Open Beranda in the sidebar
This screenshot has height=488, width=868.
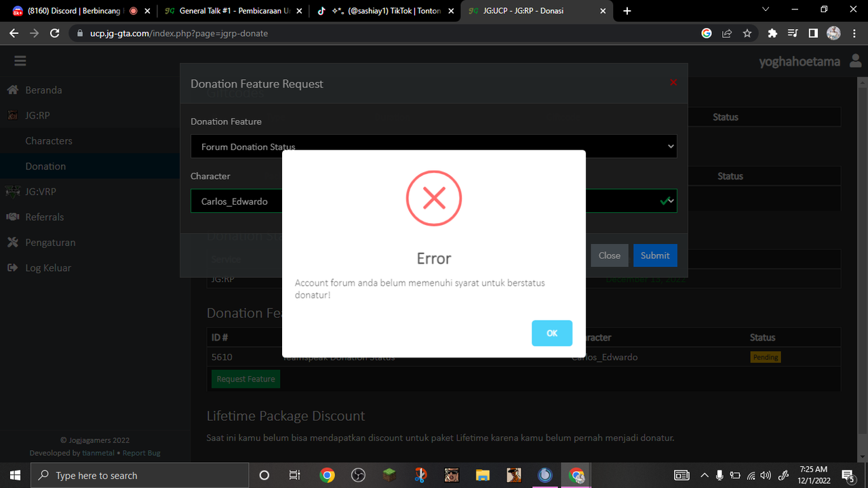point(43,90)
